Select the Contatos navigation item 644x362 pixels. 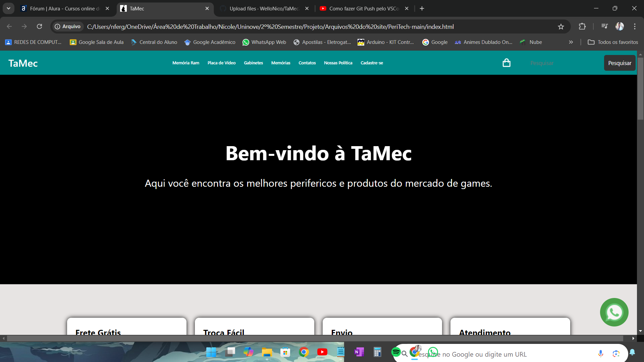(x=307, y=63)
